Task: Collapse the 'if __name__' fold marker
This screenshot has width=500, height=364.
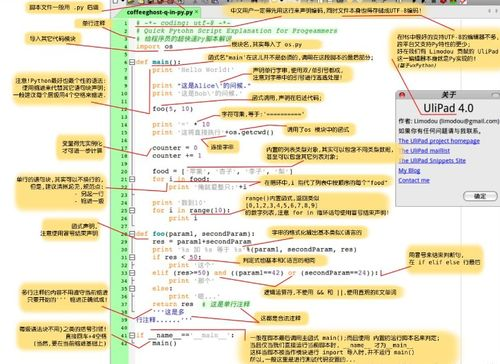Action: click(132, 335)
